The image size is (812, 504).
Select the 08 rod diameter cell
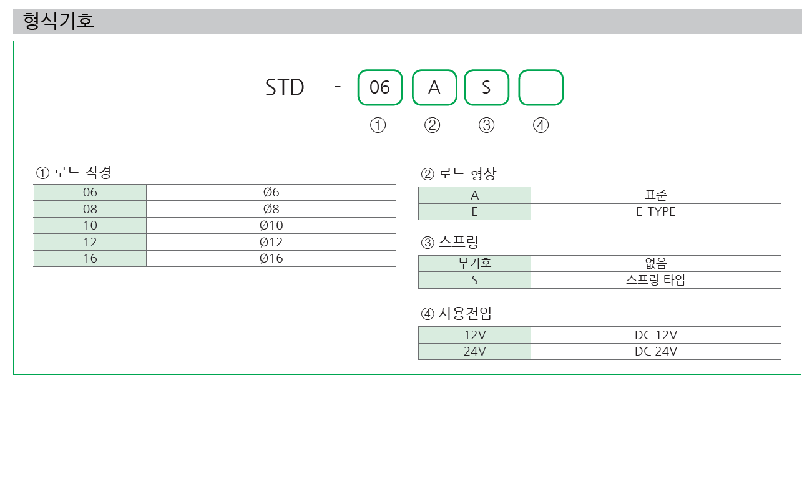coord(90,209)
